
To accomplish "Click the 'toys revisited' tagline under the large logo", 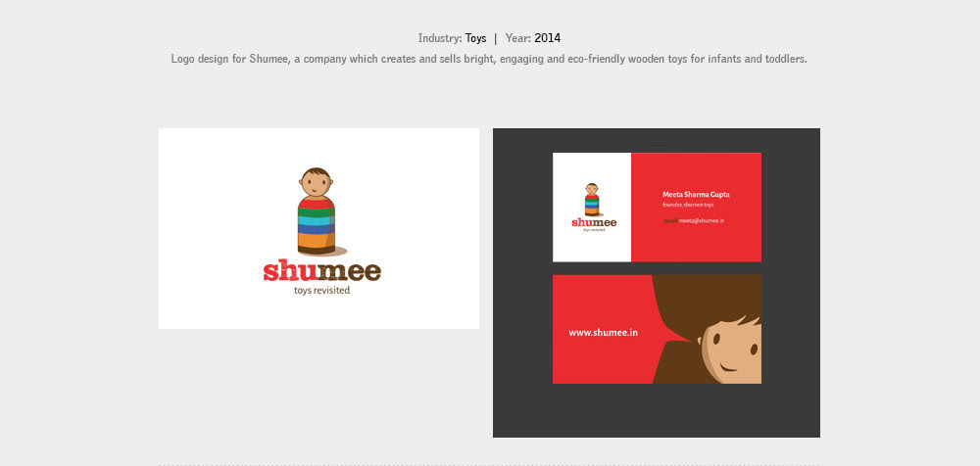I will (321, 291).
